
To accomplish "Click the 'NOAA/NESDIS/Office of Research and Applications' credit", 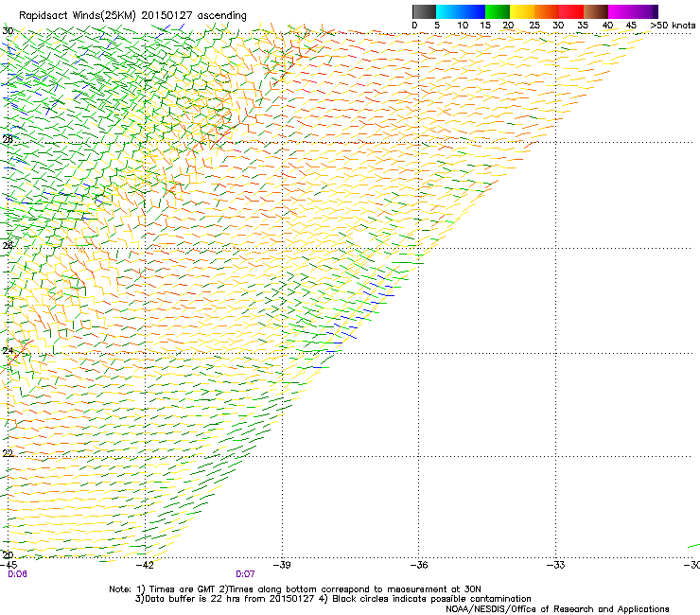I will [x=557, y=609].
